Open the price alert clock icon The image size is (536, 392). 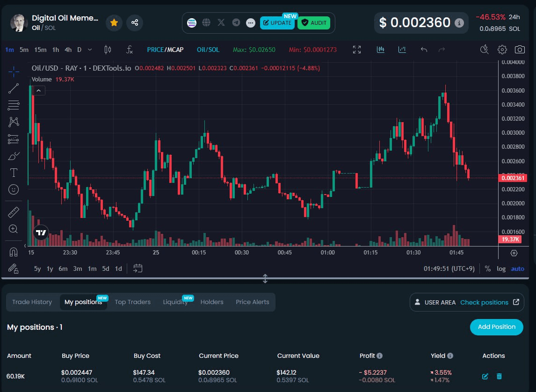coord(484,50)
